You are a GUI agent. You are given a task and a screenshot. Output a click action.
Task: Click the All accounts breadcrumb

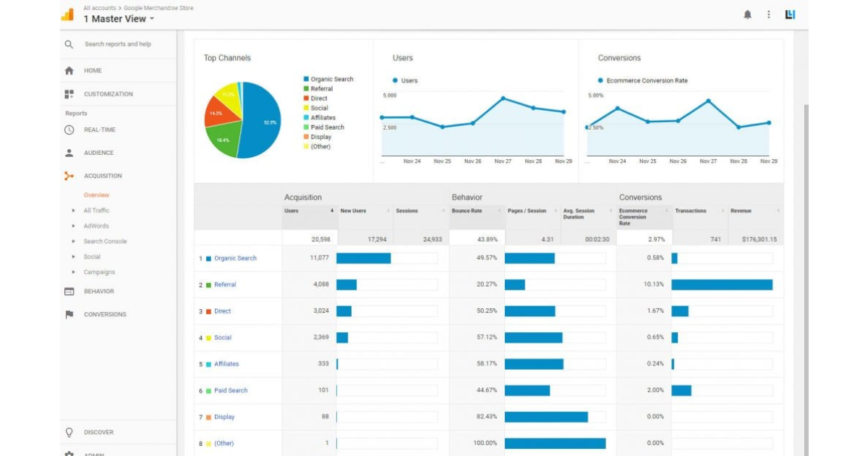click(100, 8)
